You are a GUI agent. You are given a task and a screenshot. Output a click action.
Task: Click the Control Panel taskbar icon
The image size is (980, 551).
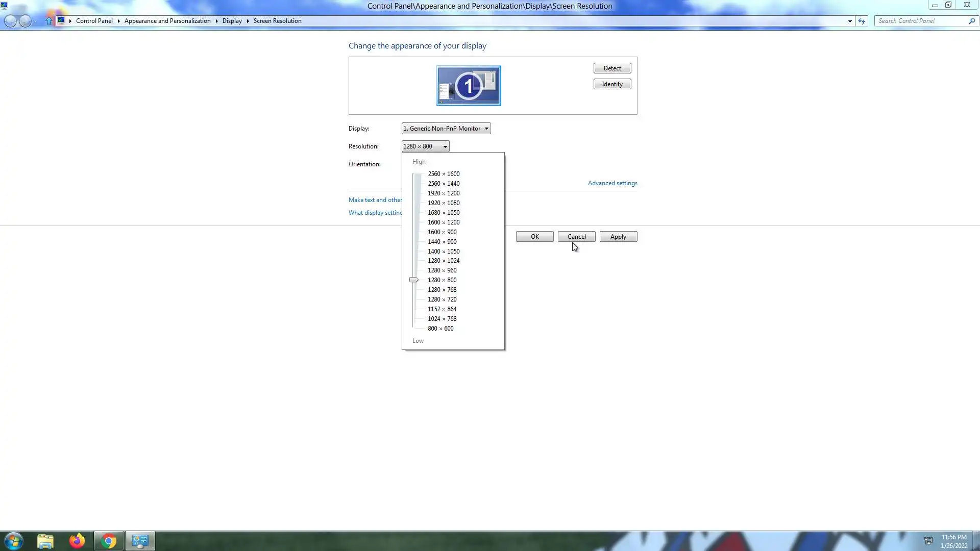point(140,541)
